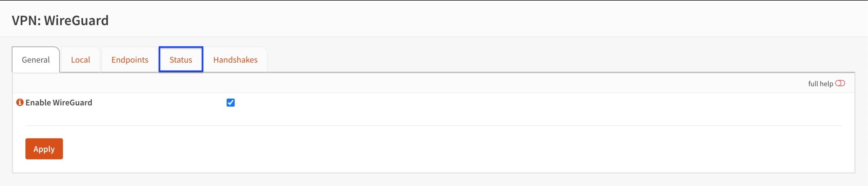Open Local WireGuard instance configuration tab
The height and width of the screenshot is (186, 868).
click(x=80, y=60)
